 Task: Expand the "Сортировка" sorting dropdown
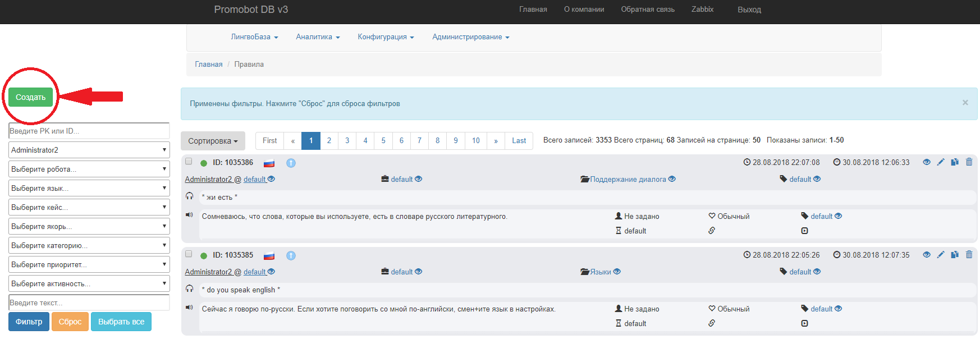tap(213, 141)
